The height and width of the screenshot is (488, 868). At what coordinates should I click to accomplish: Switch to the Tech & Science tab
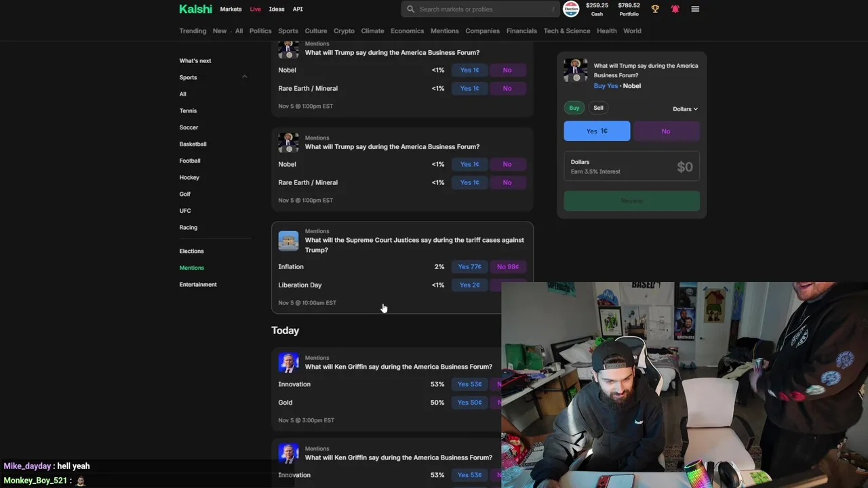tap(567, 30)
